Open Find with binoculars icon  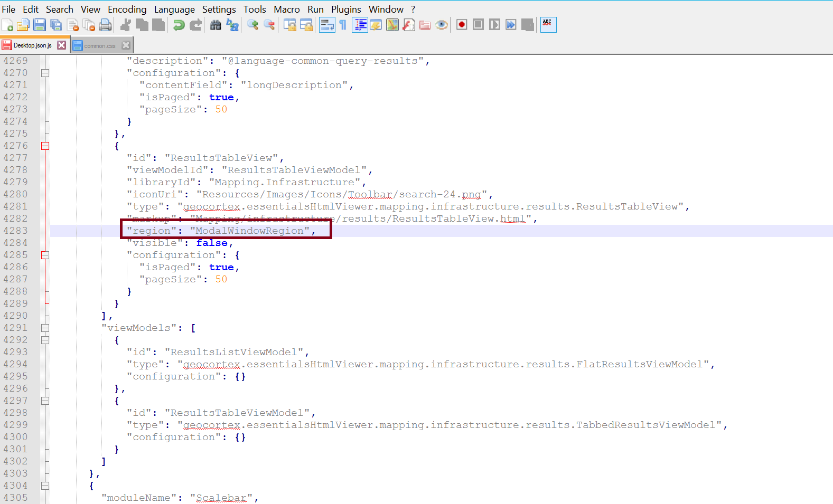coord(216,25)
